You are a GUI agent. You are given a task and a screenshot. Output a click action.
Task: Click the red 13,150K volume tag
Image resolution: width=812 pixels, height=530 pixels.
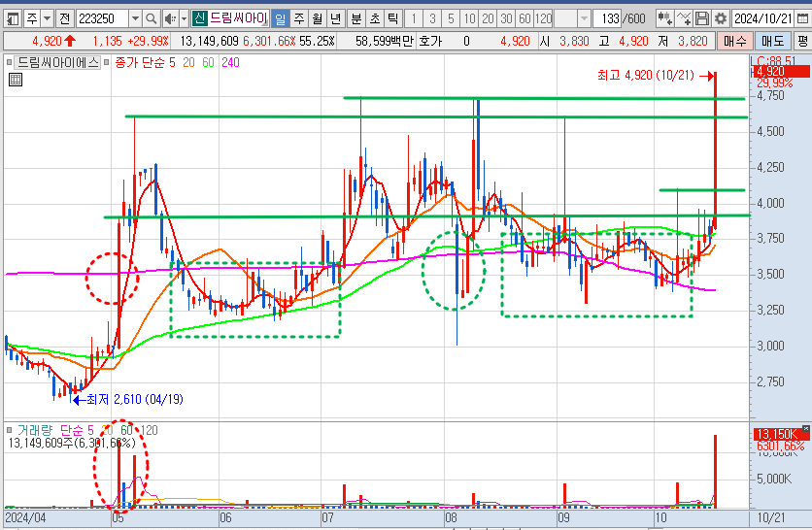click(778, 434)
